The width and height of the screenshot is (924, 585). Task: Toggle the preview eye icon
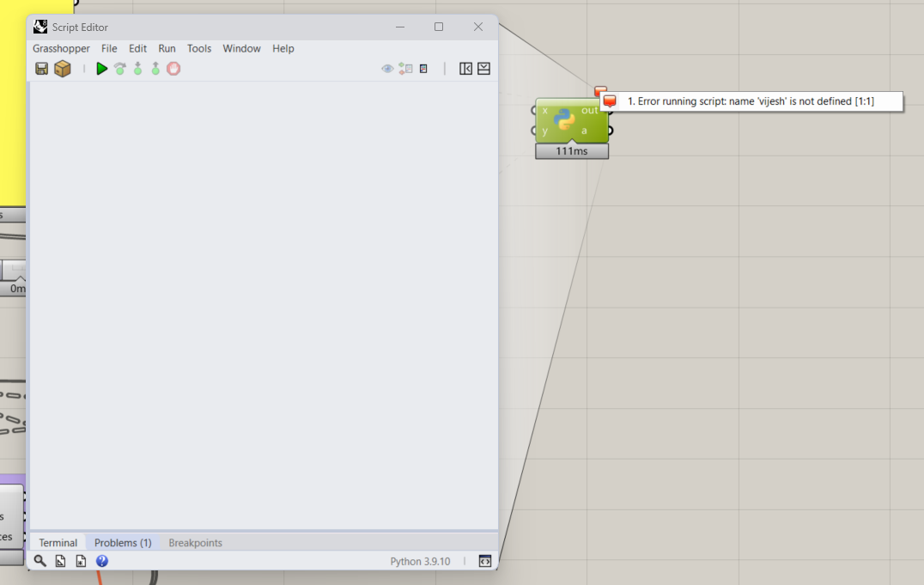387,69
